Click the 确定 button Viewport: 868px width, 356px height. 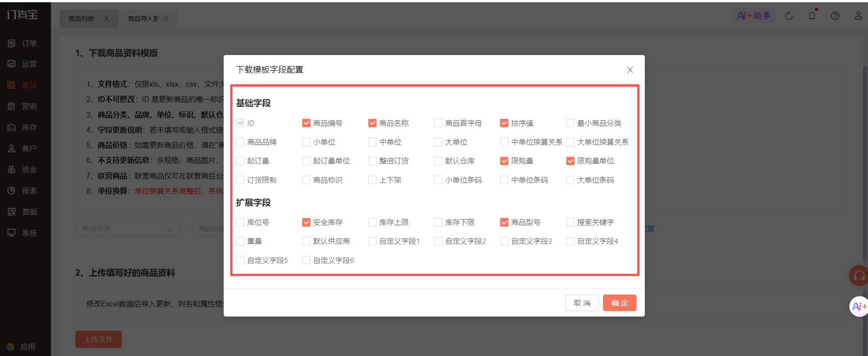(x=620, y=303)
